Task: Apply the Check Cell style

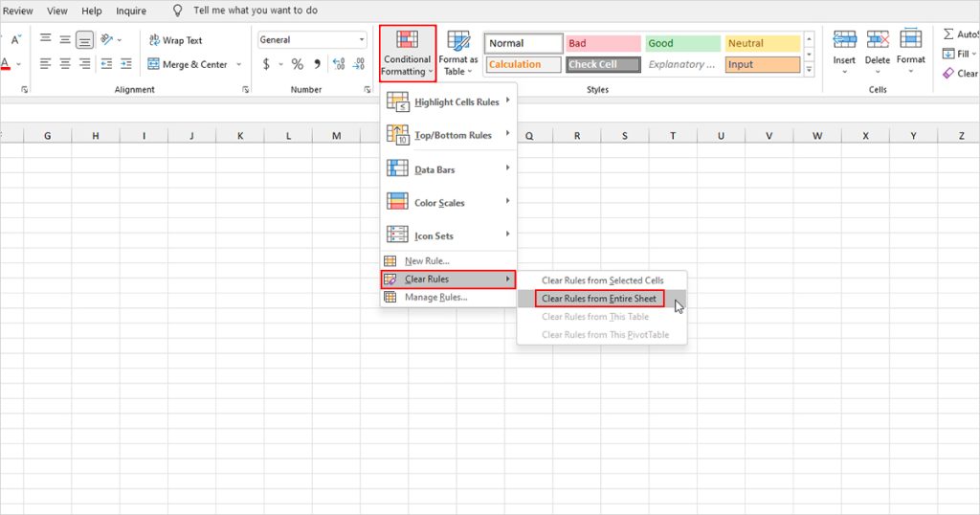Action: coord(603,64)
